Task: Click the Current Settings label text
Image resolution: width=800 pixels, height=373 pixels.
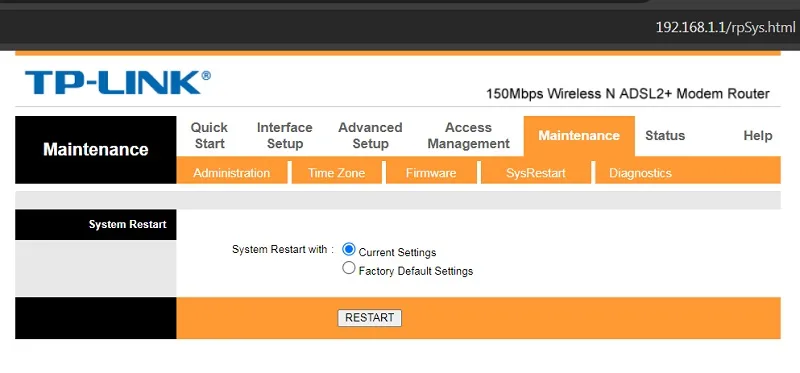Action: [x=397, y=253]
